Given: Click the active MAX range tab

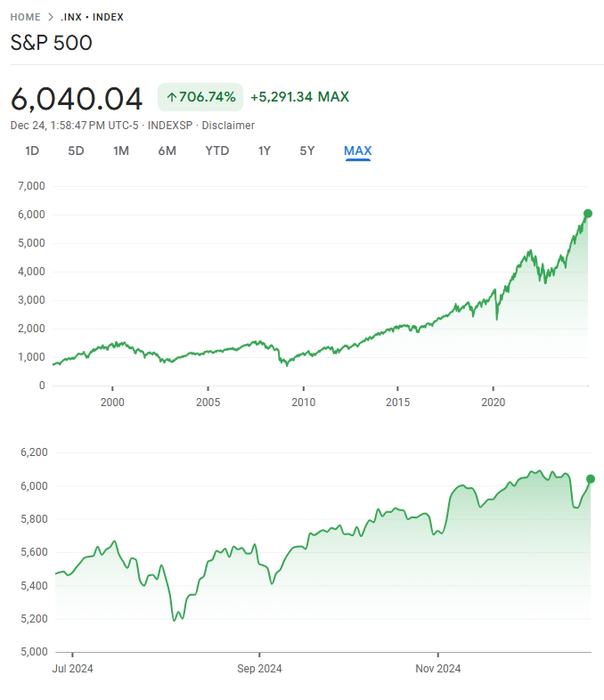Looking at the screenshot, I should (x=357, y=151).
